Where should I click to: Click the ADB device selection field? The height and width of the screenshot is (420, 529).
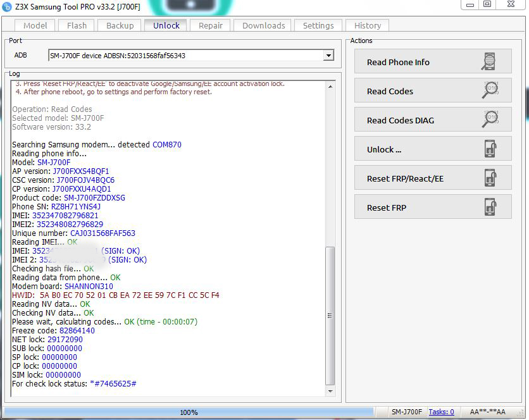pyautogui.click(x=191, y=56)
